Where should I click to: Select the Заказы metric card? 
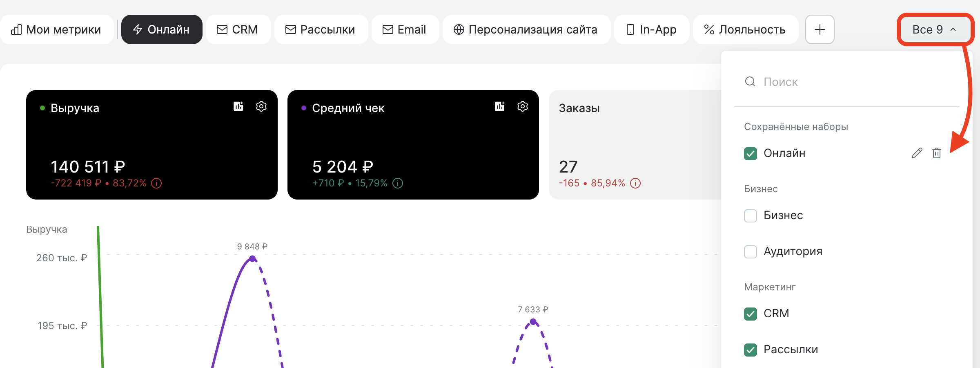click(x=635, y=145)
